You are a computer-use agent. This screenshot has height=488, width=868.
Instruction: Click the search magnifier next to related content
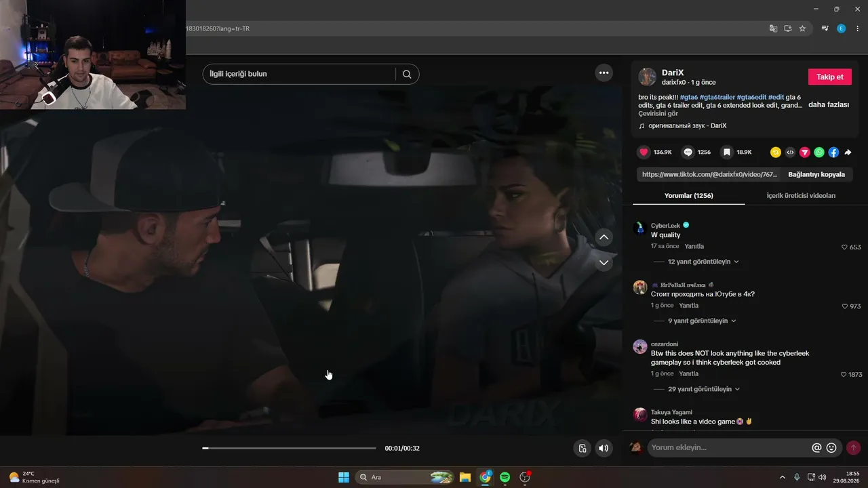tap(407, 74)
